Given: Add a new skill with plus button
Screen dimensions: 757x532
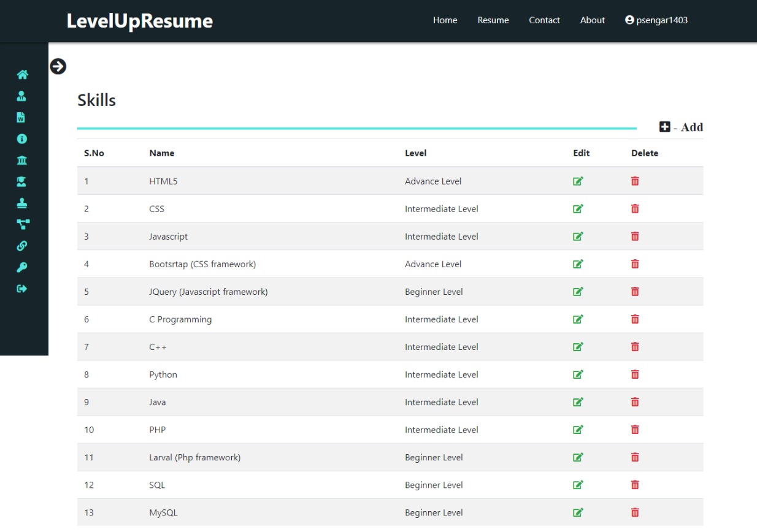Looking at the screenshot, I should click(681, 127).
